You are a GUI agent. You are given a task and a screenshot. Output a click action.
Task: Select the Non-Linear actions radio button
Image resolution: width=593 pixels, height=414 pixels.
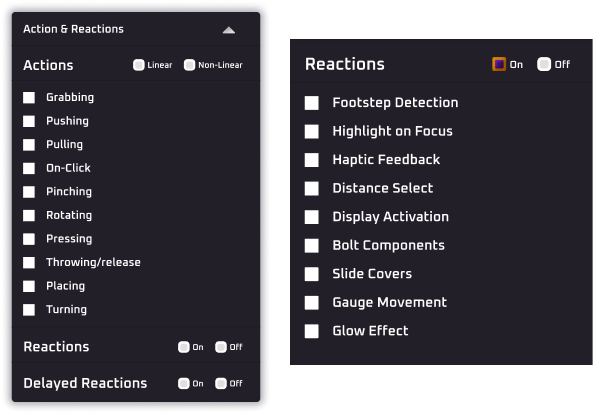[x=189, y=65]
